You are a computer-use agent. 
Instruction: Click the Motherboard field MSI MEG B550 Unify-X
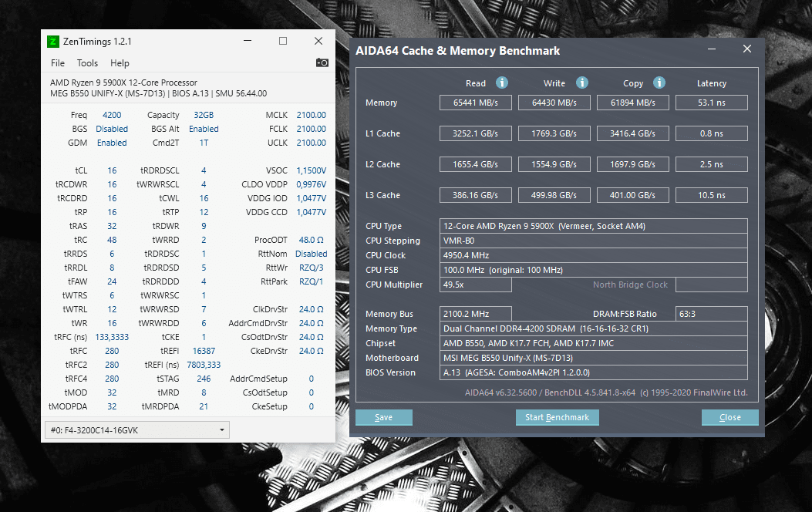pos(594,358)
